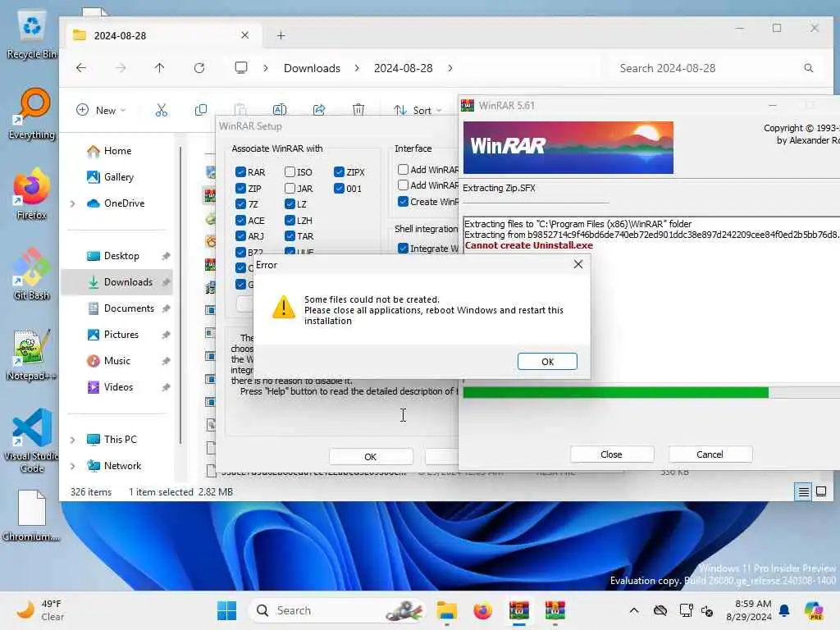Viewport: 840px width, 630px height.
Task: Click the Share icon in Explorer toolbar
Action: [319, 111]
